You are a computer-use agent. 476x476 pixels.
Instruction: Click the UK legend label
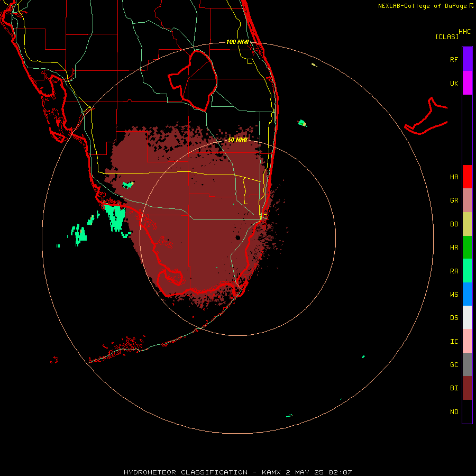[454, 83]
